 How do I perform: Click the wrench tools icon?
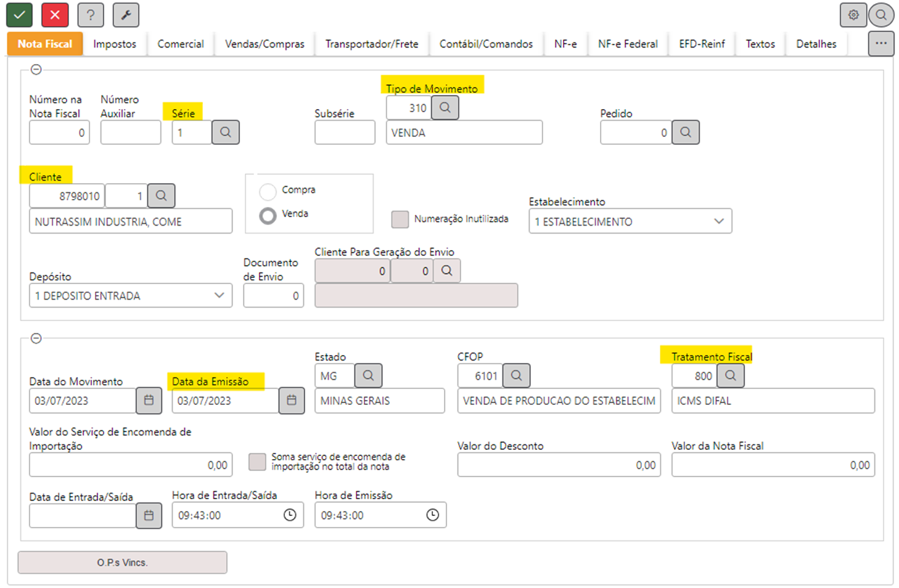126,15
